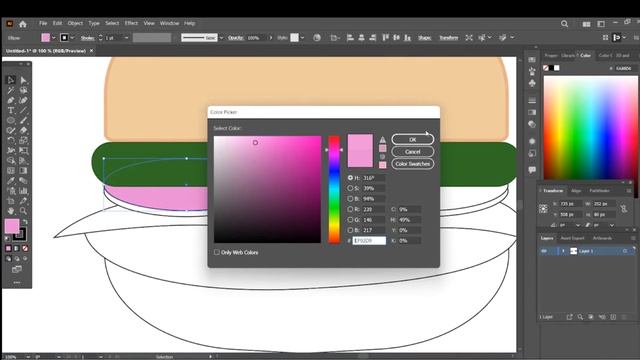The width and height of the screenshot is (640, 360).
Task: Click the reference point locator in Transform
Action: [543, 209]
